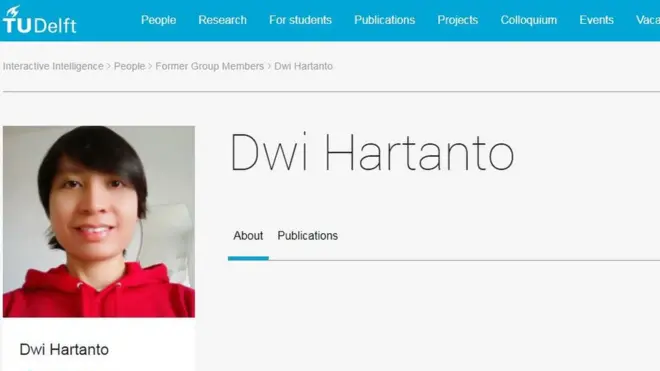Open the Research menu item
The width and height of the screenshot is (660, 371).
(x=222, y=20)
